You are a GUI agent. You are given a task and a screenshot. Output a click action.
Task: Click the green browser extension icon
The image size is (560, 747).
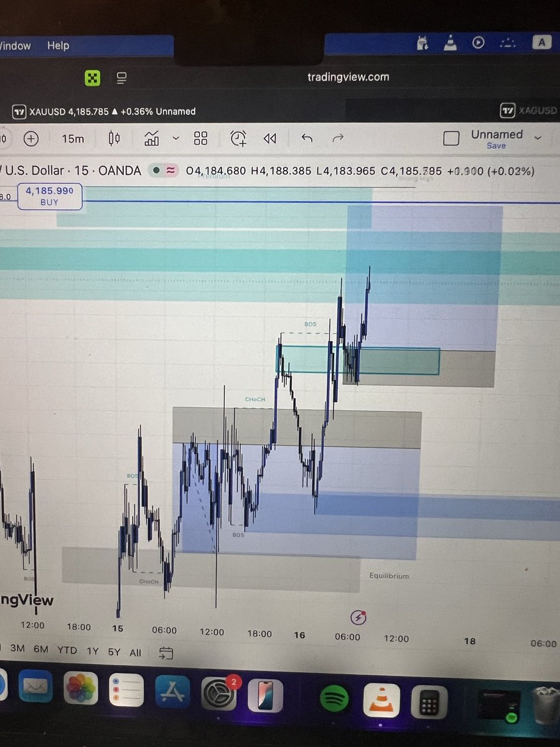coord(93,78)
